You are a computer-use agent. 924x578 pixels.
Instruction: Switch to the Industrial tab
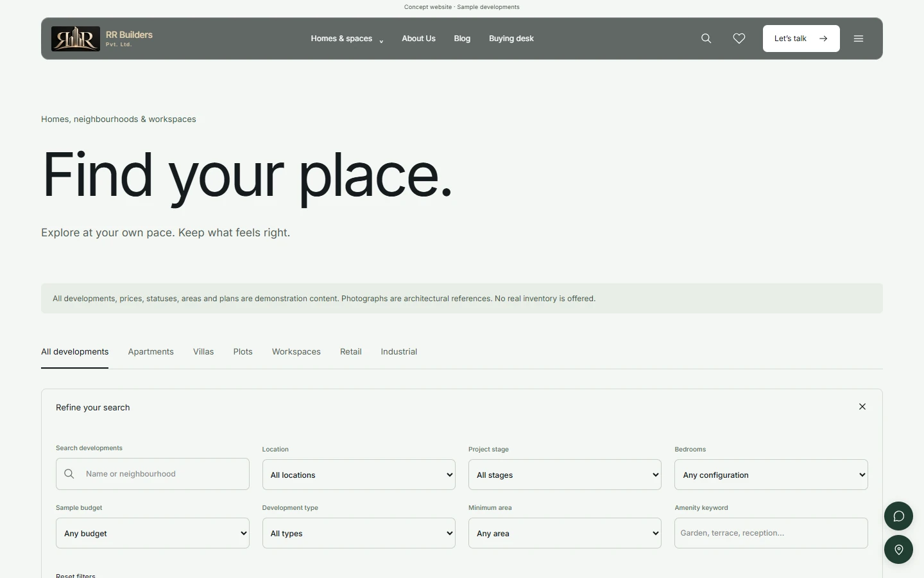pyautogui.click(x=399, y=351)
